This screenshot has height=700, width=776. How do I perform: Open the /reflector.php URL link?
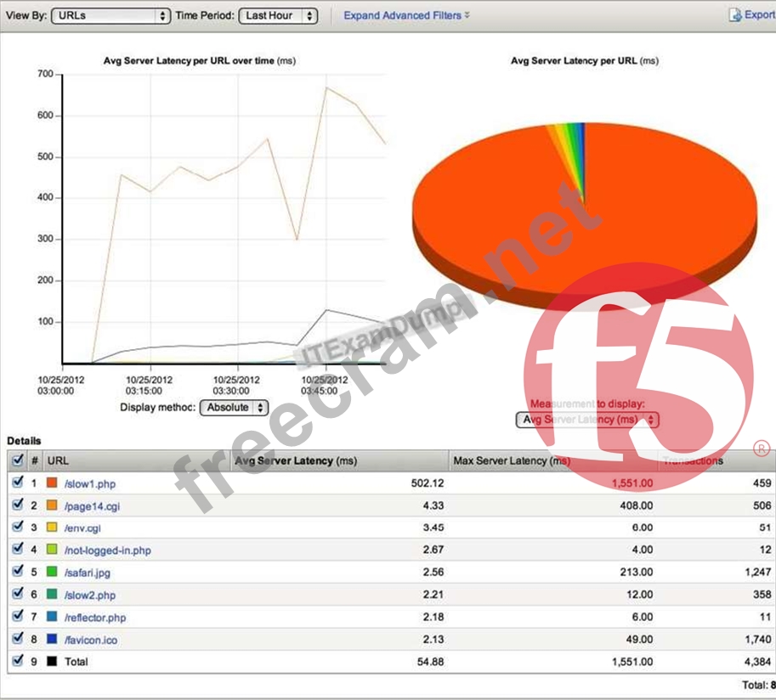coord(95,618)
